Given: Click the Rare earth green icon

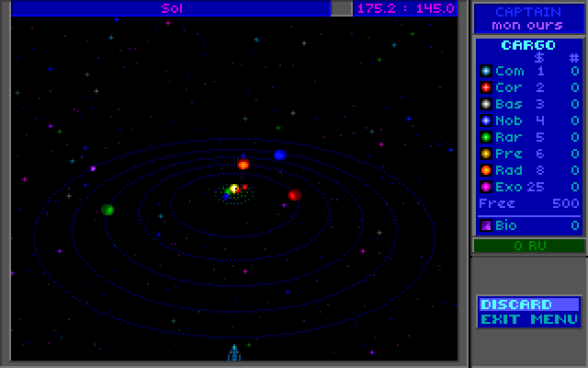Looking at the screenshot, I should tap(486, 137).
